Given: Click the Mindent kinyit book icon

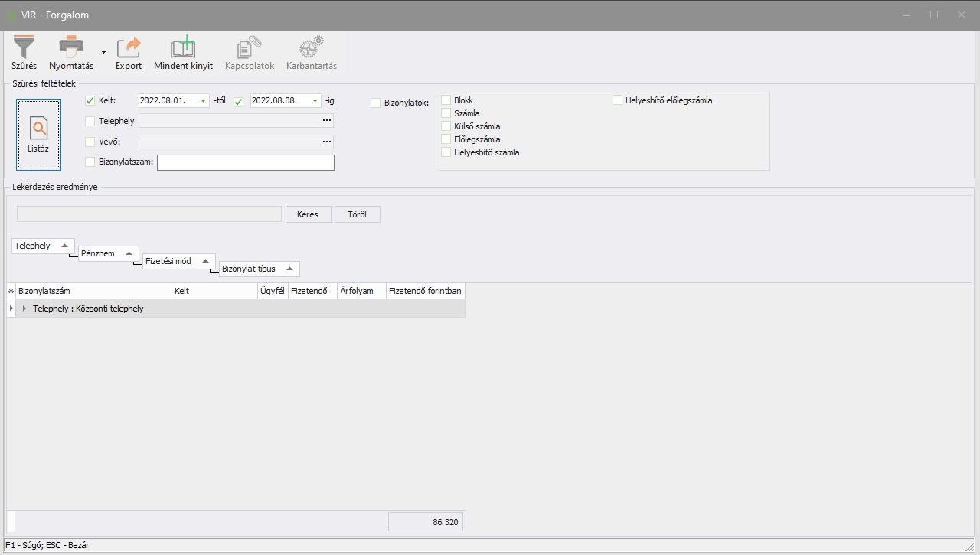Looking at the screenshot, I should tap(183, 47).
